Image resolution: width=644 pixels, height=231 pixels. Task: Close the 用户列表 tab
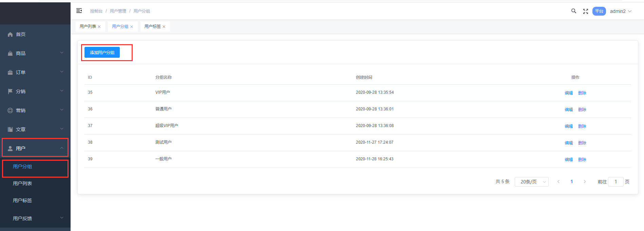point(99,26)
